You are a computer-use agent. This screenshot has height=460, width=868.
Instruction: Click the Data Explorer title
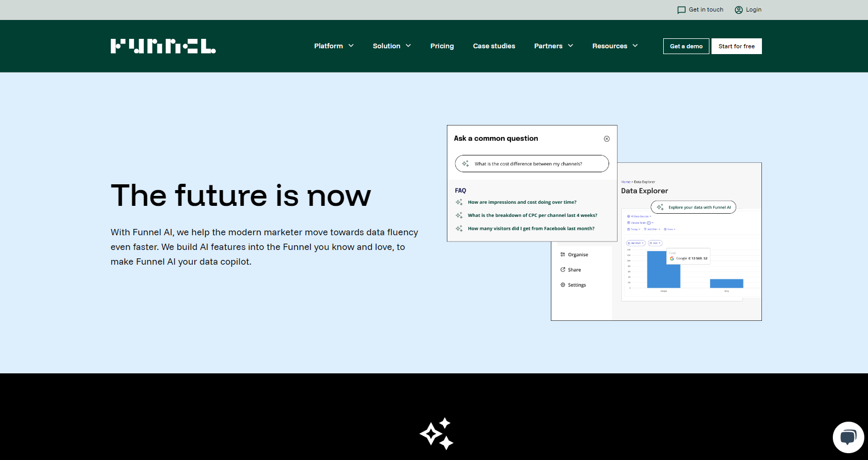(644, 191)
